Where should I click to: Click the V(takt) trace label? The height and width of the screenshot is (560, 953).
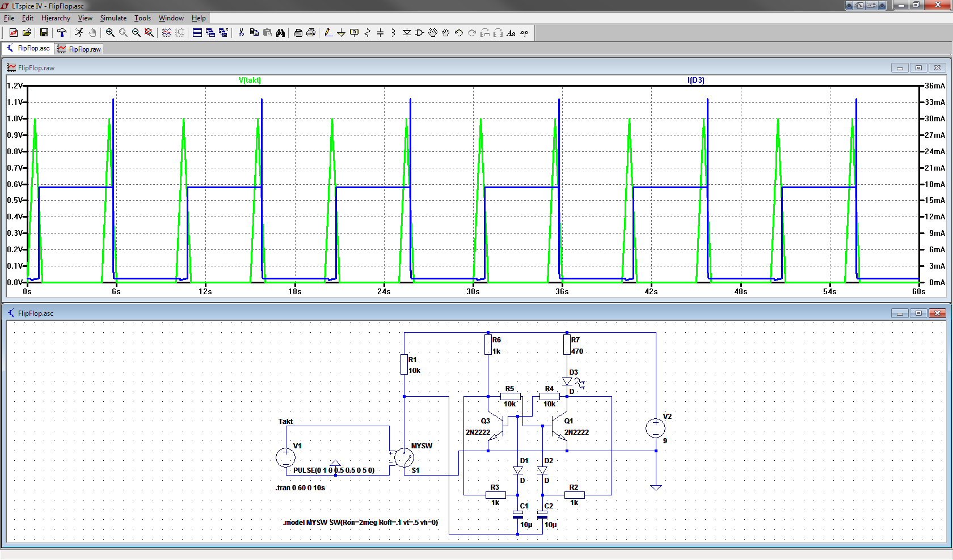(250, 80)
